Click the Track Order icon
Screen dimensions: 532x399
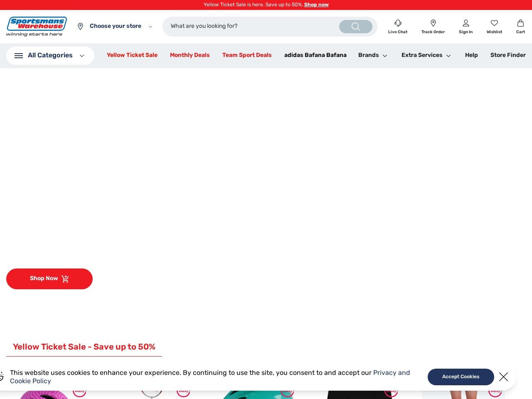tap(433, 23)
